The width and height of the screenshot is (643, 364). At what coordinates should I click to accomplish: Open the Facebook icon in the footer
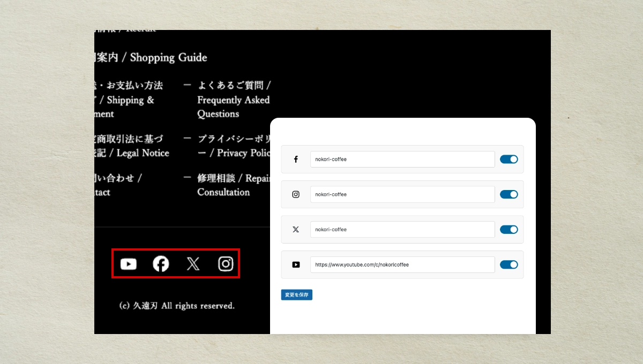tap(161, 264)
